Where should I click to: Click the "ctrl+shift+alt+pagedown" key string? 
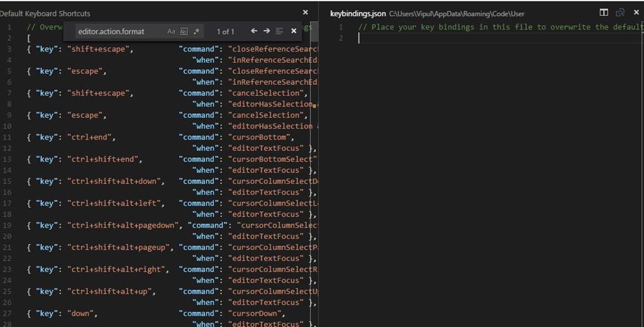coord(123,226)
